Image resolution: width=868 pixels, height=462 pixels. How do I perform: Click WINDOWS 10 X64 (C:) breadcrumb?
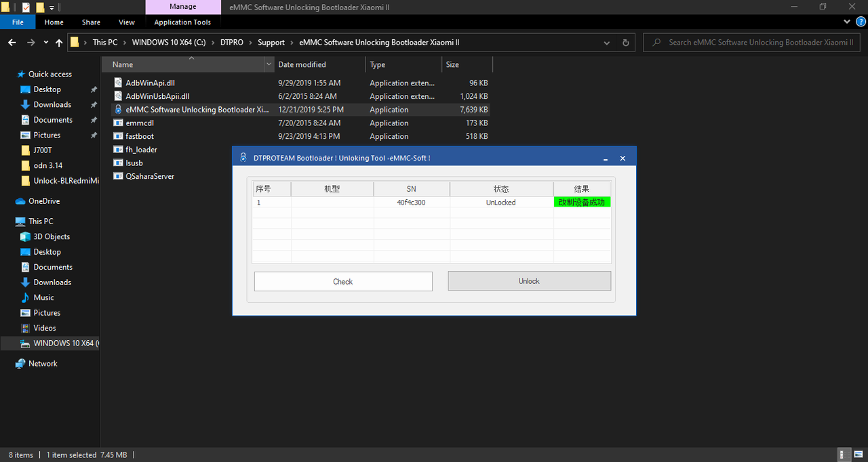[169, 42]
